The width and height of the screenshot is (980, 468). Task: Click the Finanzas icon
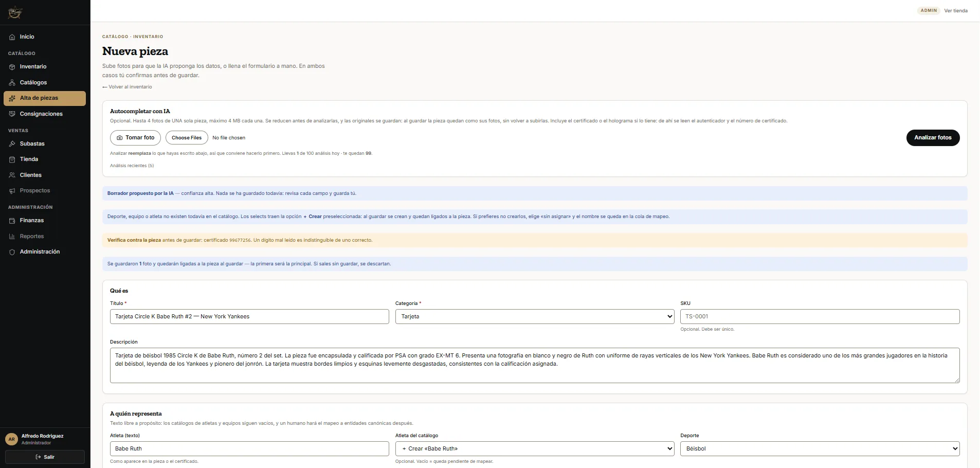(12, 221)
